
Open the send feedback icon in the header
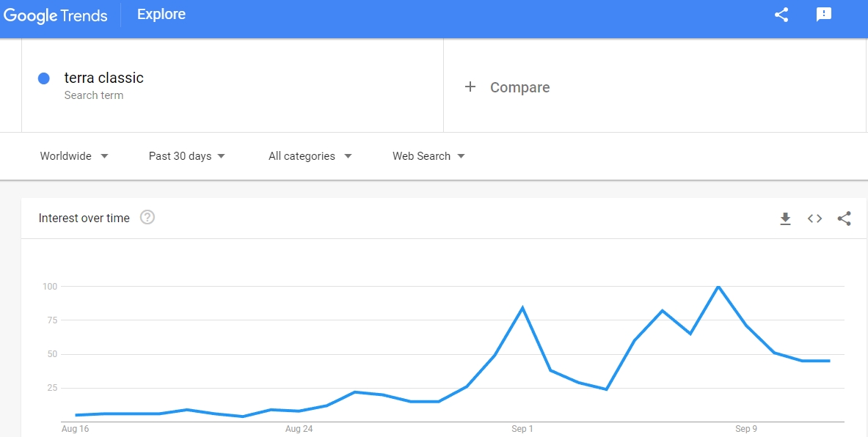pyautogui.click(x=824, y=15)
